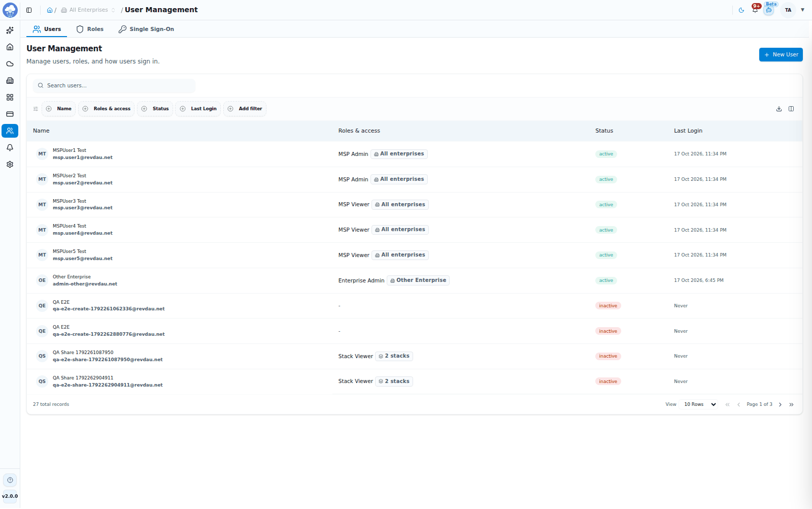This screenshot has height=509, width=812.
Task: Open notifications bell with 9+ badge
Action: pyautogui.click(x=755, y=10)
